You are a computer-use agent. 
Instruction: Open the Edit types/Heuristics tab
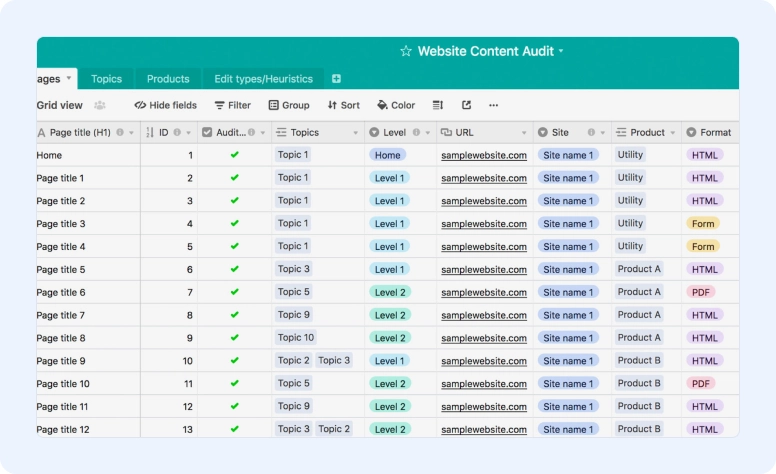263,79
